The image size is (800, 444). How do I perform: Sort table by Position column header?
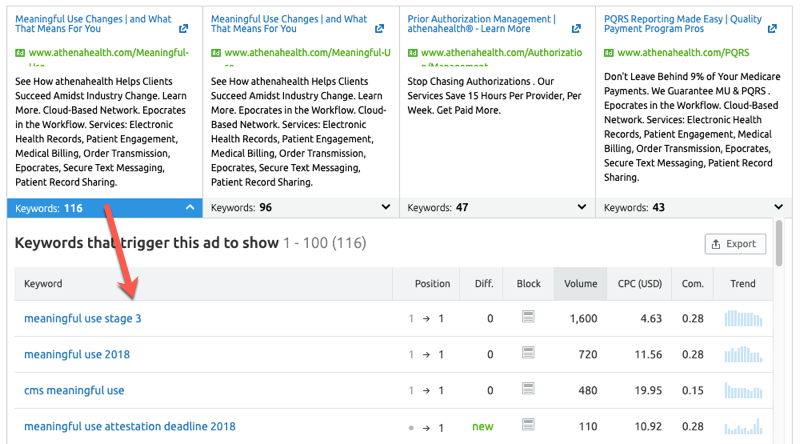point(432,284)
